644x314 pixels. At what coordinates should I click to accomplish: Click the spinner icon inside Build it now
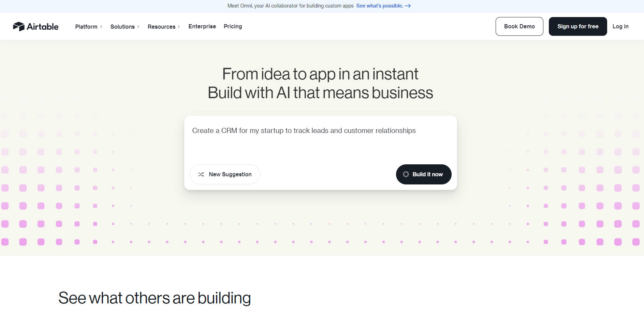(406, 174)
